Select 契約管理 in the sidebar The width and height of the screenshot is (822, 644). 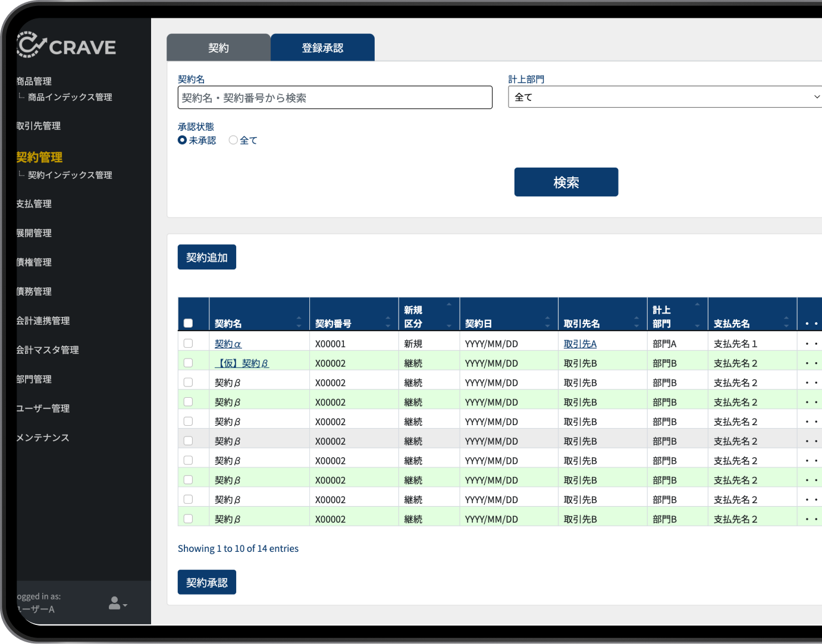(39, 157)
